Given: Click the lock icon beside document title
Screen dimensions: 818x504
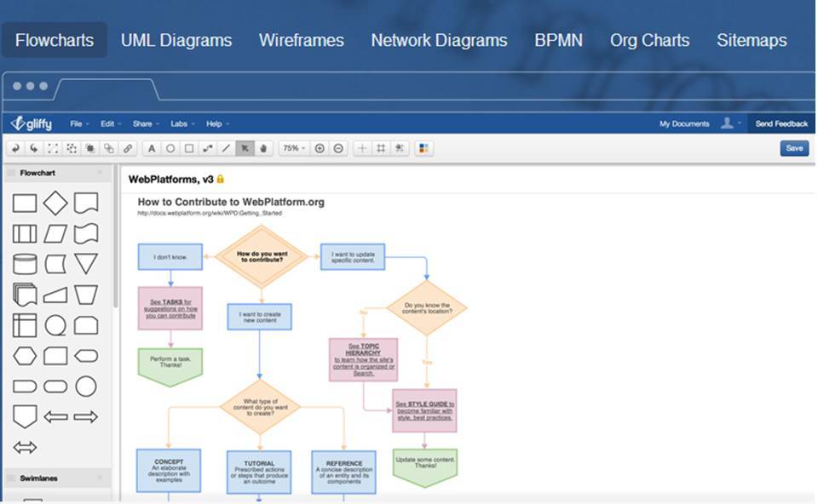Looking at the screenshot, I should tap(220, 180).
